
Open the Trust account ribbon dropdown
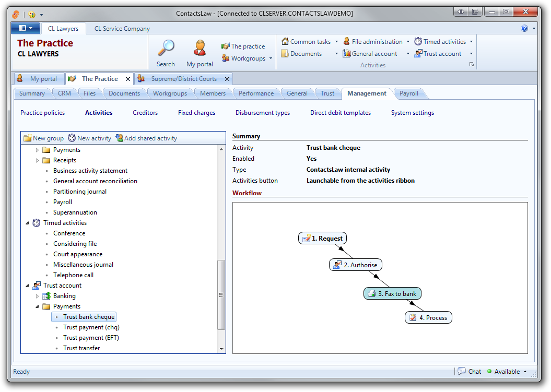471,54
